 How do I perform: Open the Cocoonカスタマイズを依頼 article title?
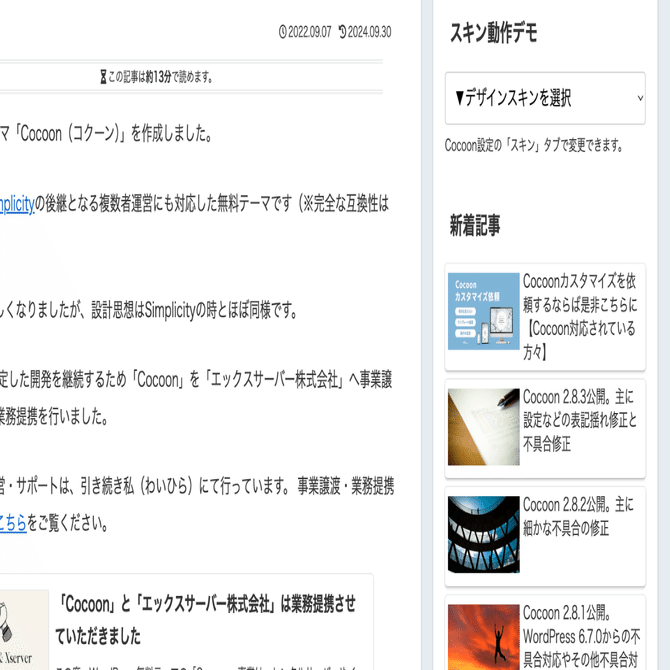tap(580, 317)
